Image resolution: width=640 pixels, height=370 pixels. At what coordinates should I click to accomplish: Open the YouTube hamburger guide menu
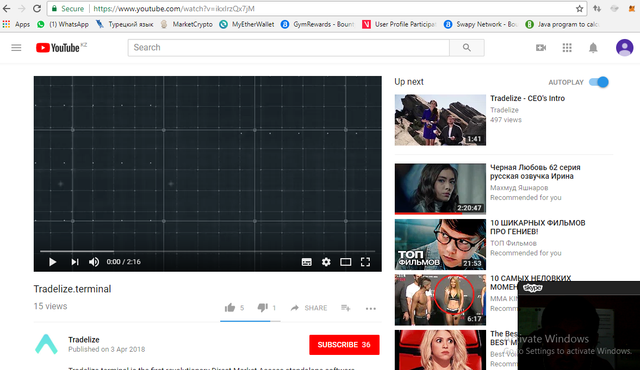(16, 48)
